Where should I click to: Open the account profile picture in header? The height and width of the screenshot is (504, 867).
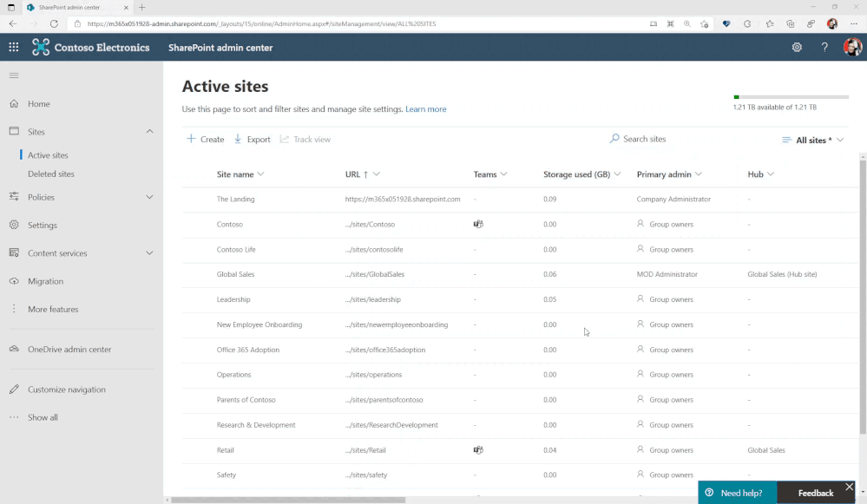(852, 47)
